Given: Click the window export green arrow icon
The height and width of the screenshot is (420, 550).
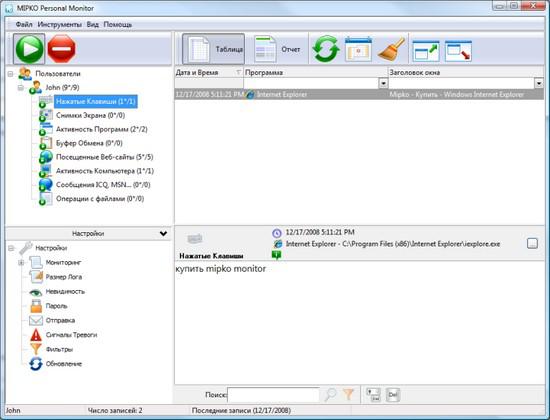Looking at the screenshot, I should (425, 51).
